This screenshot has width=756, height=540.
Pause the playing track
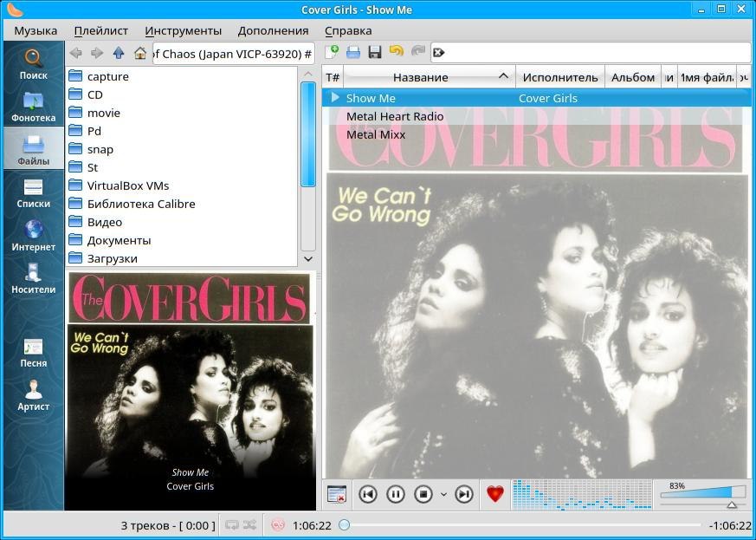coord(396,494)
